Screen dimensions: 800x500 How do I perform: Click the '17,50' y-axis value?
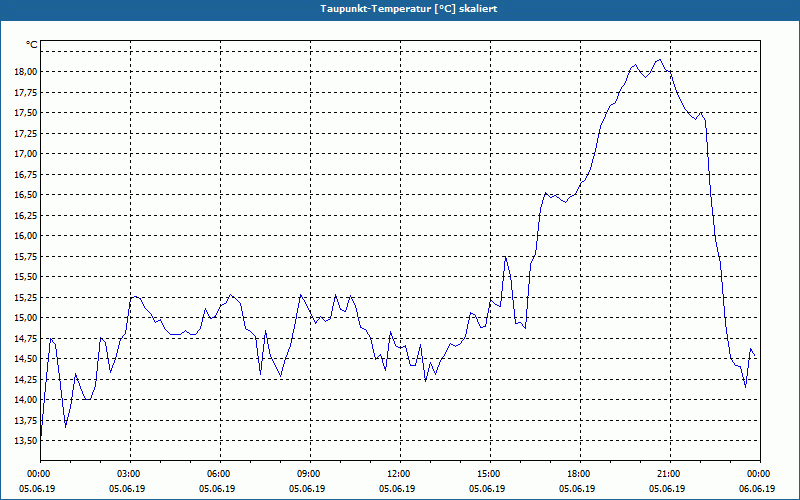(x=27, y=113)
